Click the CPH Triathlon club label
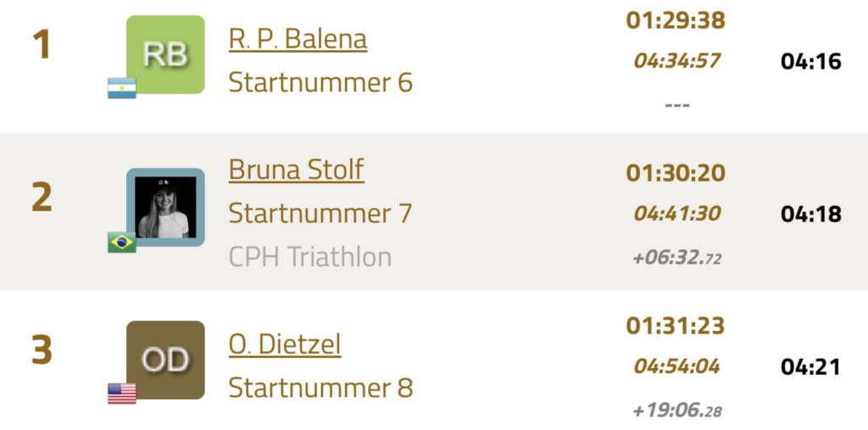Image resolution: width=868 pixels, height=430 pixels. tap(310, 257)
